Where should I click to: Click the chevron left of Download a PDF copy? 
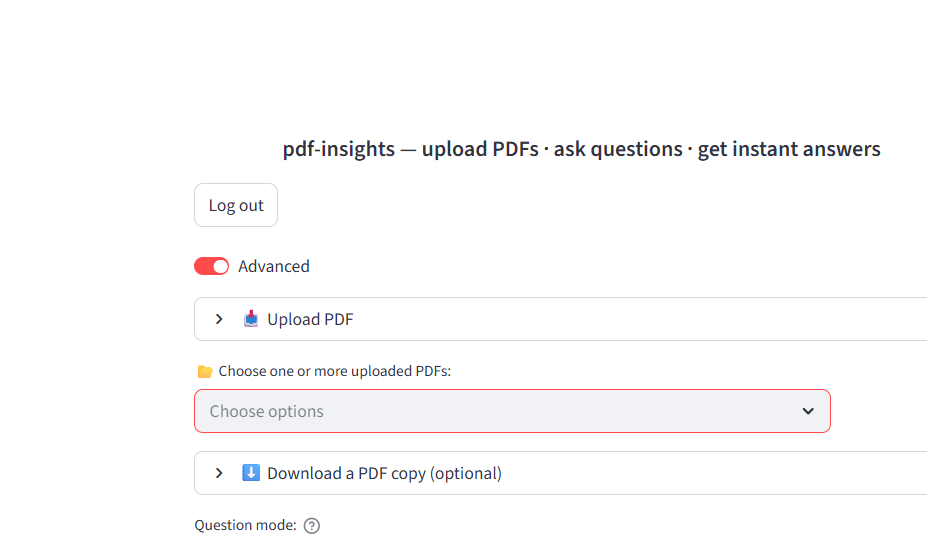click(x=219, y=473)
